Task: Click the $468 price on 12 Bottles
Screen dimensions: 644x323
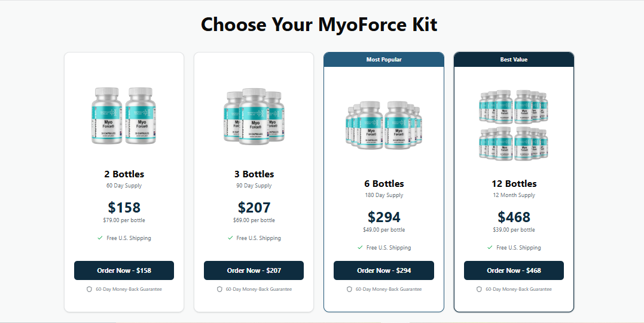Action: (514, 217)
